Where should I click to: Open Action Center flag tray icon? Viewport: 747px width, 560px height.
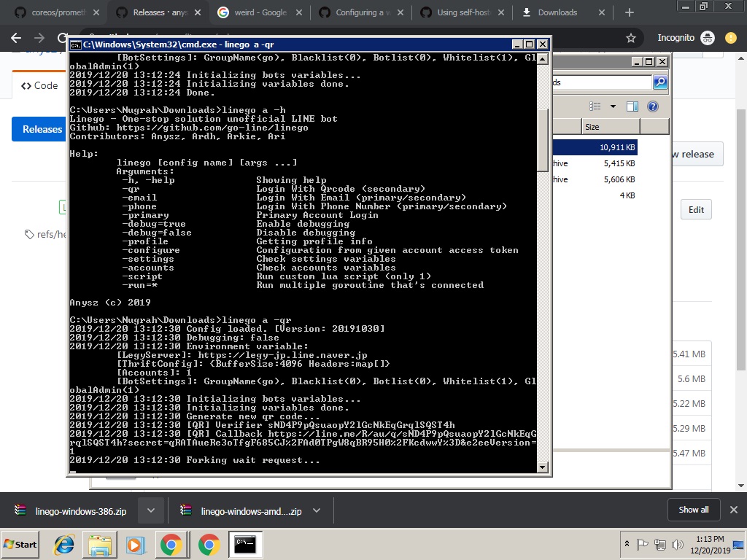click(x=642, y=544)
